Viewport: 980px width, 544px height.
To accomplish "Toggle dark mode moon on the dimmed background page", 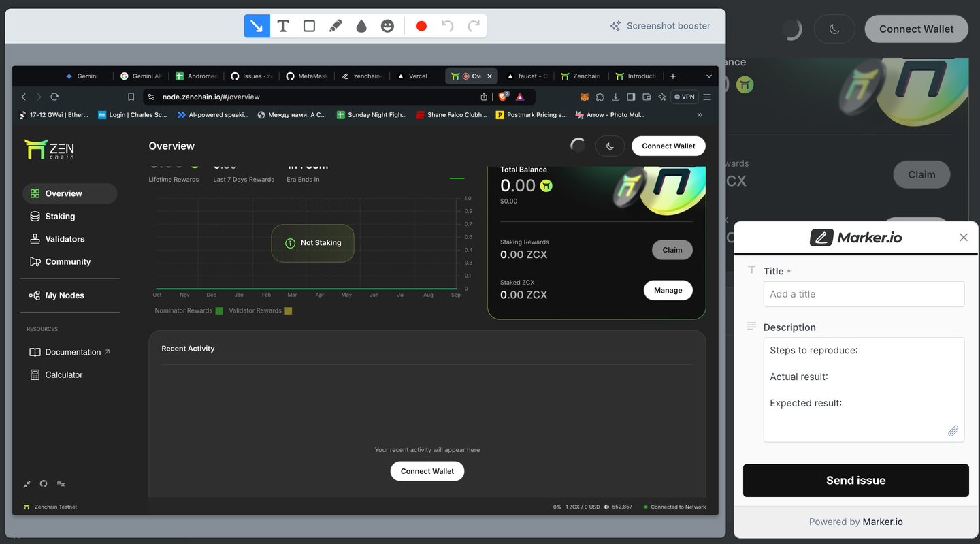I will point(834,29).
